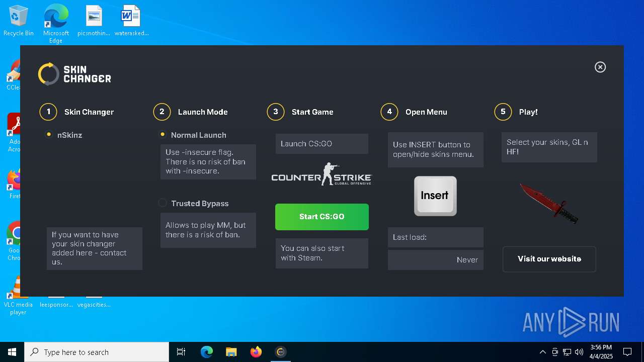Screen dimensions: 644x362
Task: Launch Microsoft Edge from the taskbar
Action: (207, 352)
